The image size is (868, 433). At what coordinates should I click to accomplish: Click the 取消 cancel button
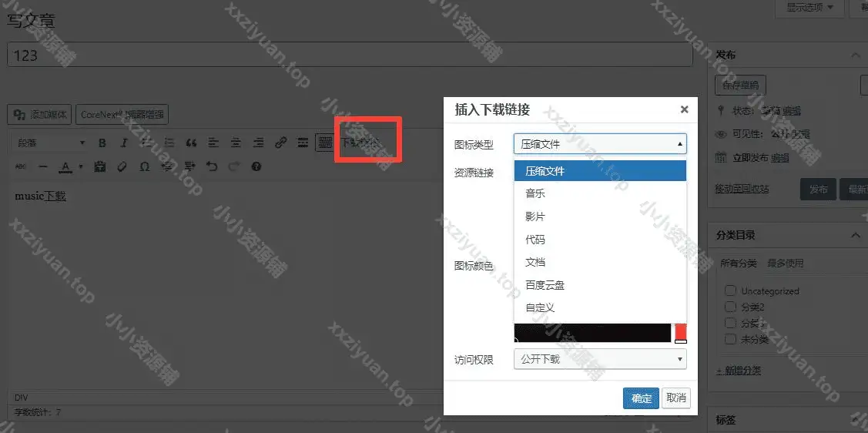click(x=676, y=398)
